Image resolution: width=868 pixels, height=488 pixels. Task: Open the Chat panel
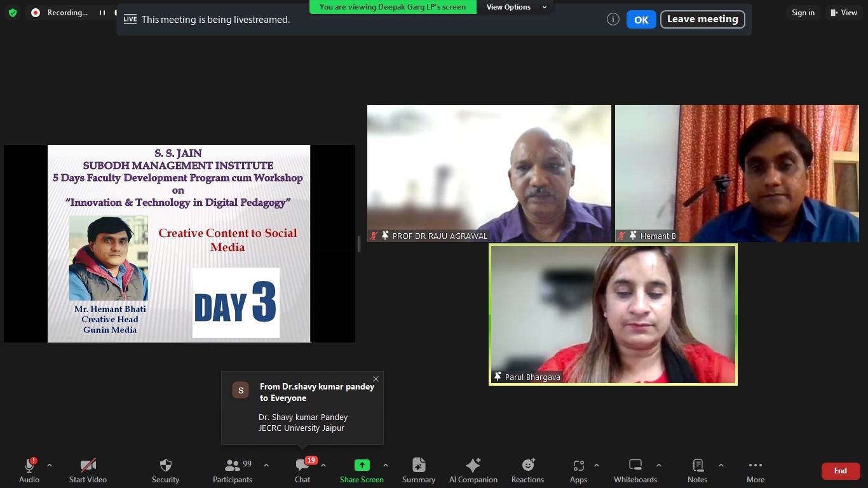tap(302, 466)
